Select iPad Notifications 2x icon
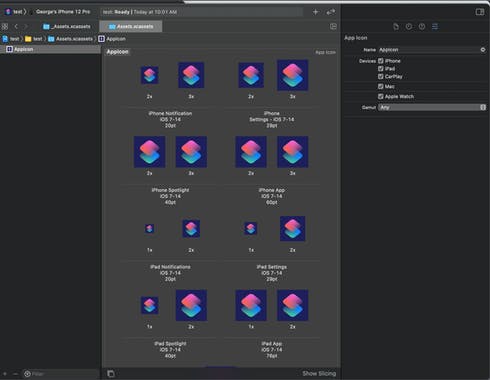The image size is (490, 380). click(x=191, y=229)
